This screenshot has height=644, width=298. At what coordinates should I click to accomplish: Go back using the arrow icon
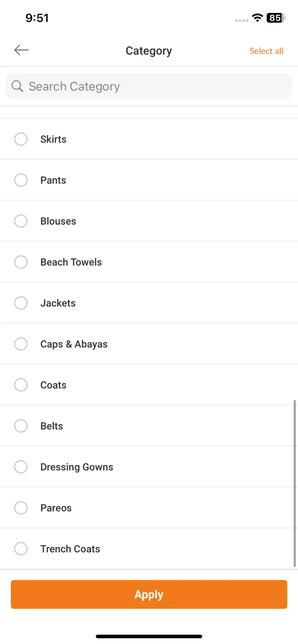[21, 50]
